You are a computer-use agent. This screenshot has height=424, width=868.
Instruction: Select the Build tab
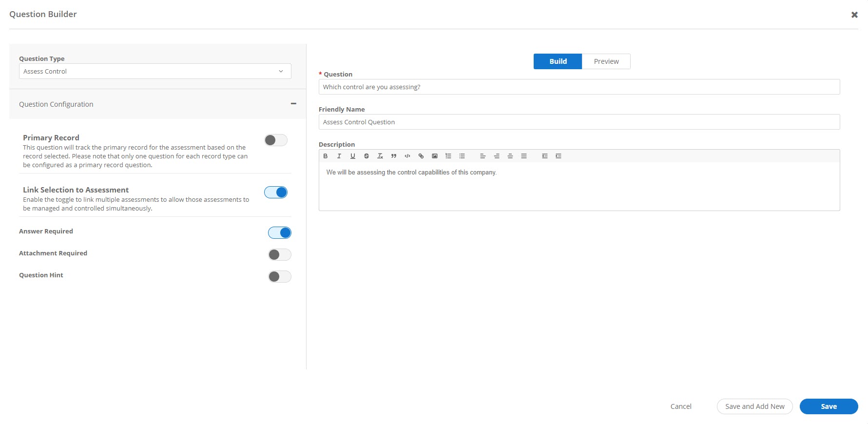coord(558,61)
